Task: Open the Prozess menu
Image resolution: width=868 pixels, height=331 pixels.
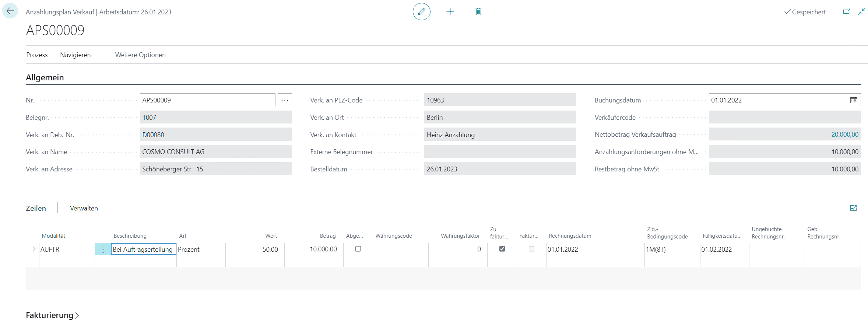Action: pyautogui.click(x=37, y=55)
